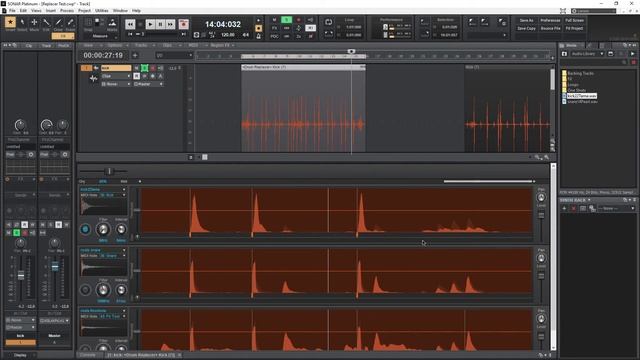Arm the Kick track for recording

153,68
